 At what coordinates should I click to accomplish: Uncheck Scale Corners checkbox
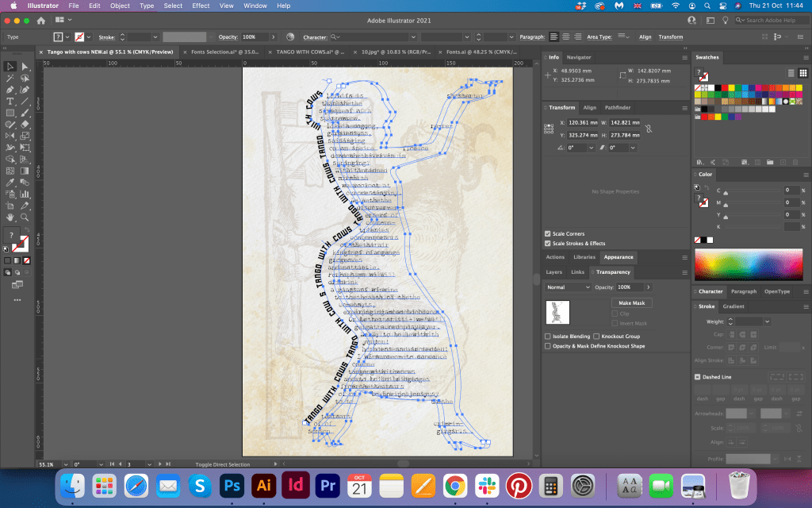coord(548,234)
